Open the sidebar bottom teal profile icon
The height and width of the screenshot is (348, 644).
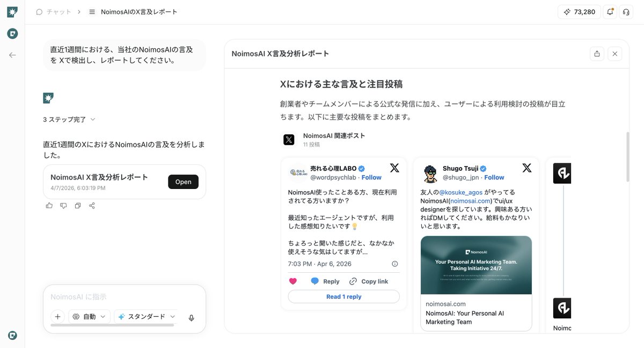pos(12,335)
